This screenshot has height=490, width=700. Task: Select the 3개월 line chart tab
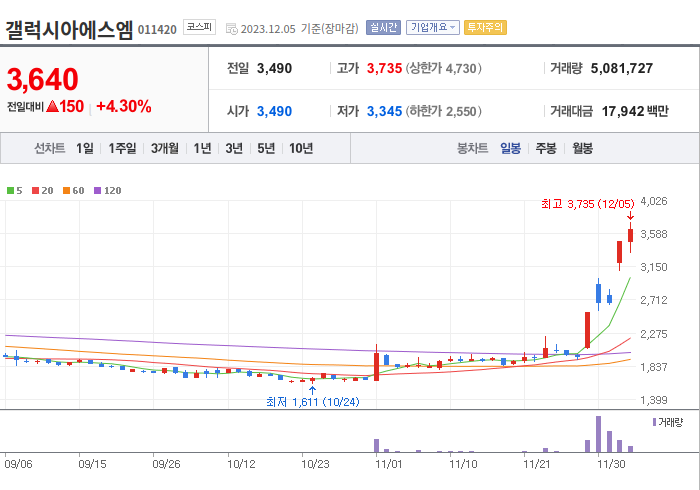point(165,148)
